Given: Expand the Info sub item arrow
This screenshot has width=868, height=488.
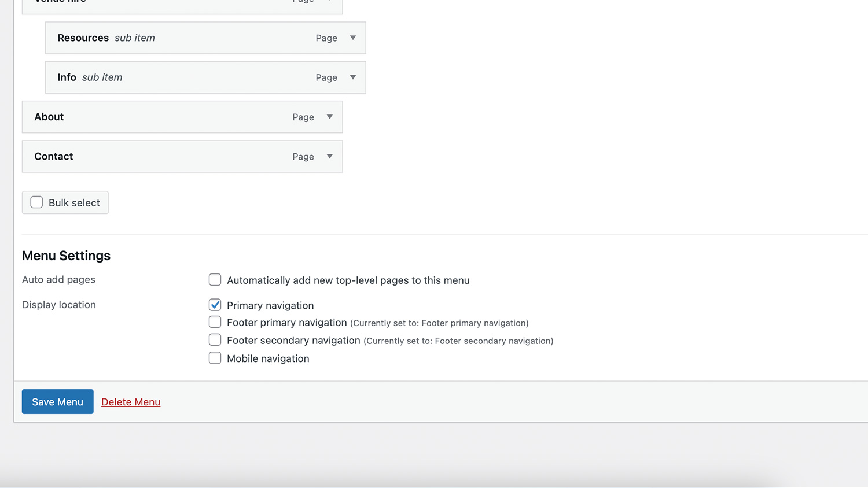Looking at the screenshot, I should coord(352,77).
